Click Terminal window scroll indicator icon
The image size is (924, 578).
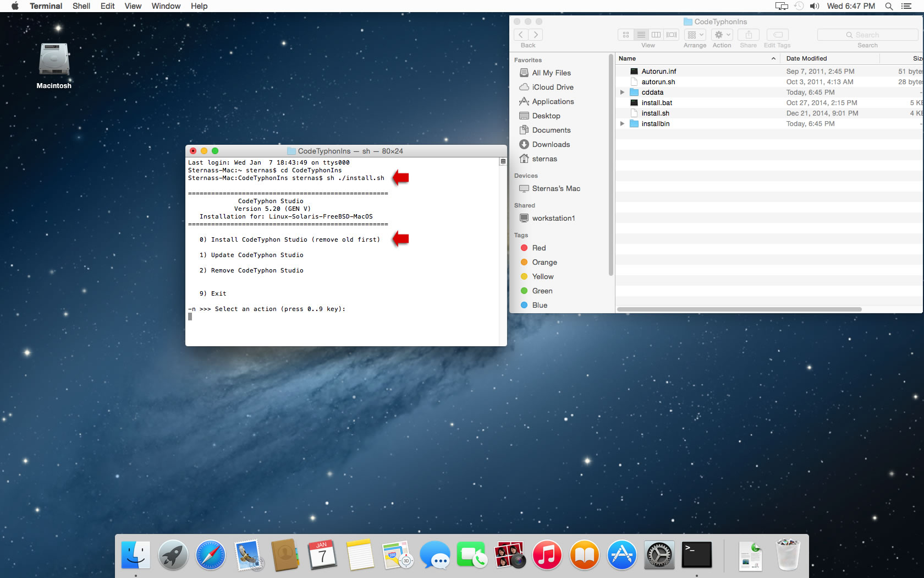[503, 162]
